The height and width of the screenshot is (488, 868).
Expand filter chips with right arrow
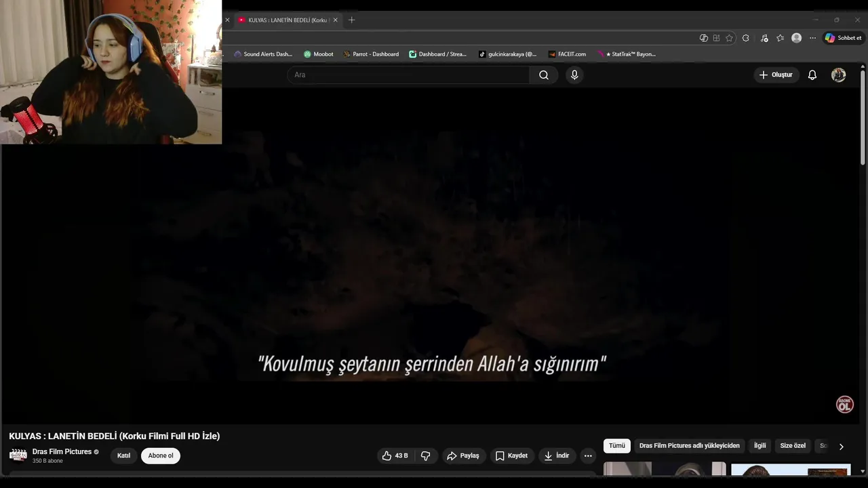coord(841,447)
